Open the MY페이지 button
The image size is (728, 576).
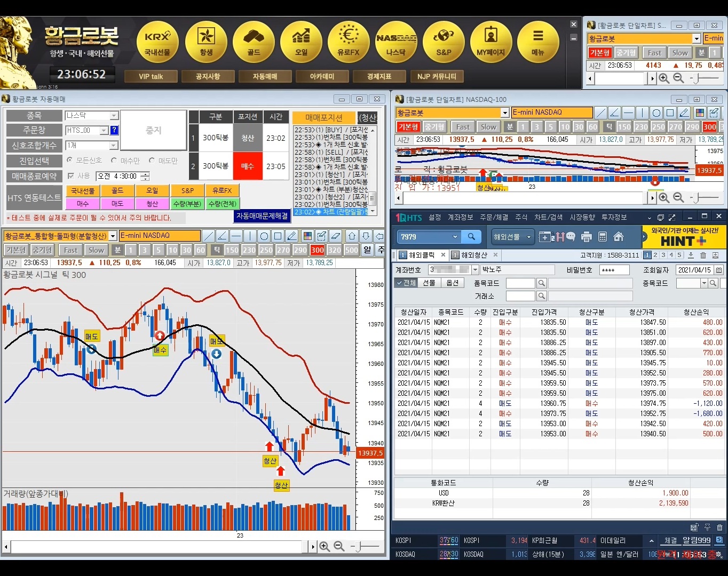491,42
